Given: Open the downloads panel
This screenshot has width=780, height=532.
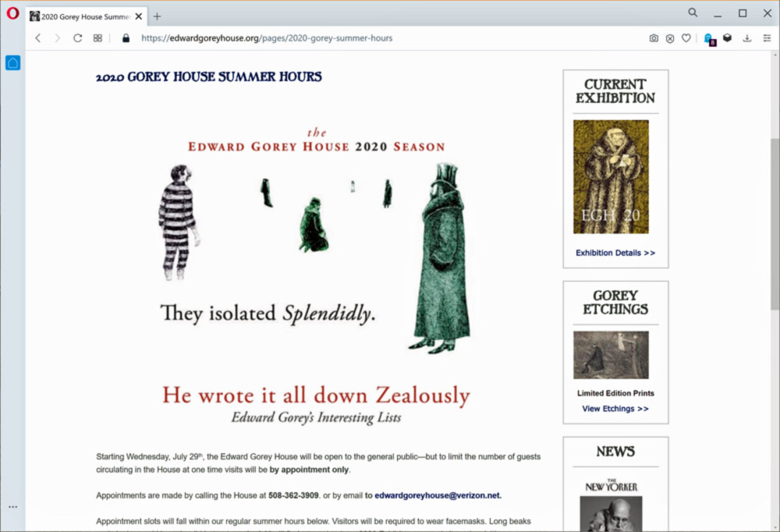Looking at the screenshot, I should pos(746,38).
